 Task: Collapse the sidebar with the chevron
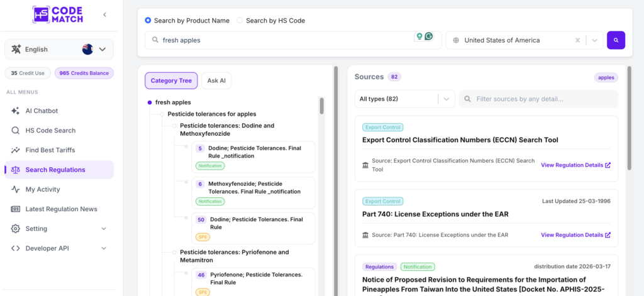coord(105,15)
